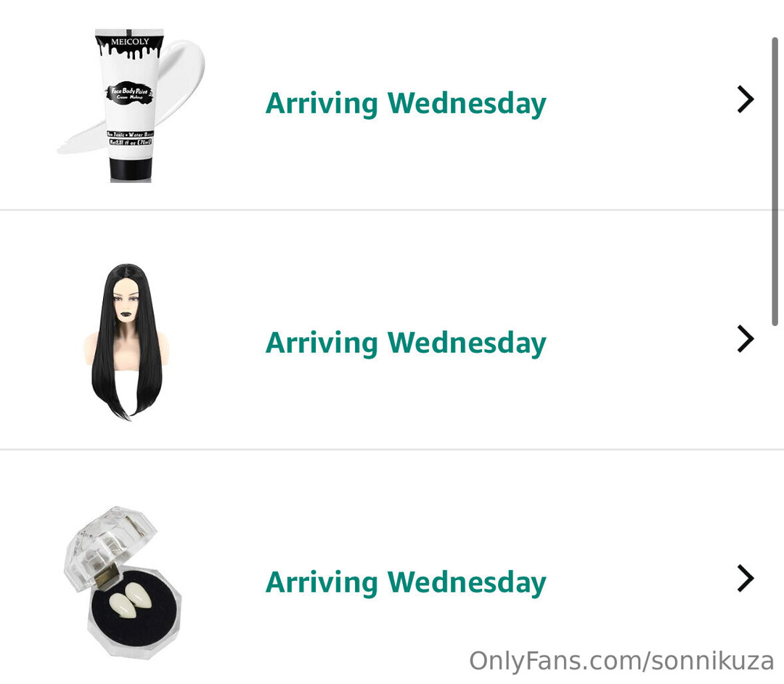Select the wig order's Arriving Wednesday text
Screen dimensions: 784x684
[x=406, y=343]
